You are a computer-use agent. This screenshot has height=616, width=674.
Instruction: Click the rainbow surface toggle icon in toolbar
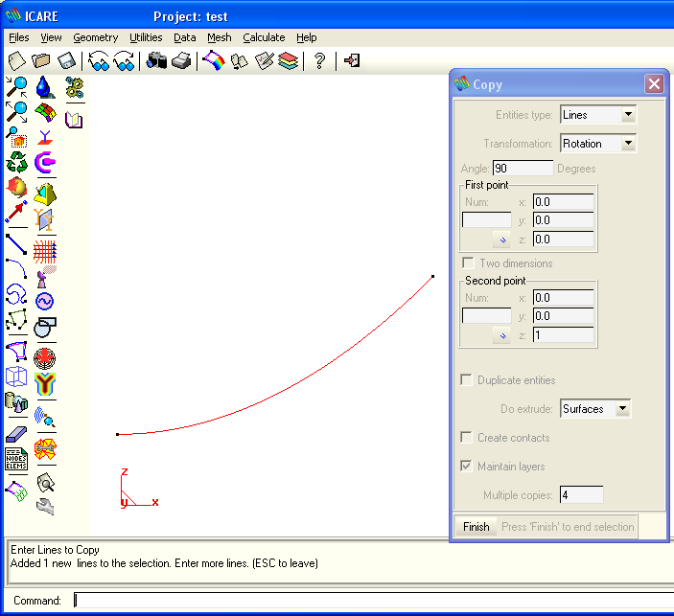(214, 60)
